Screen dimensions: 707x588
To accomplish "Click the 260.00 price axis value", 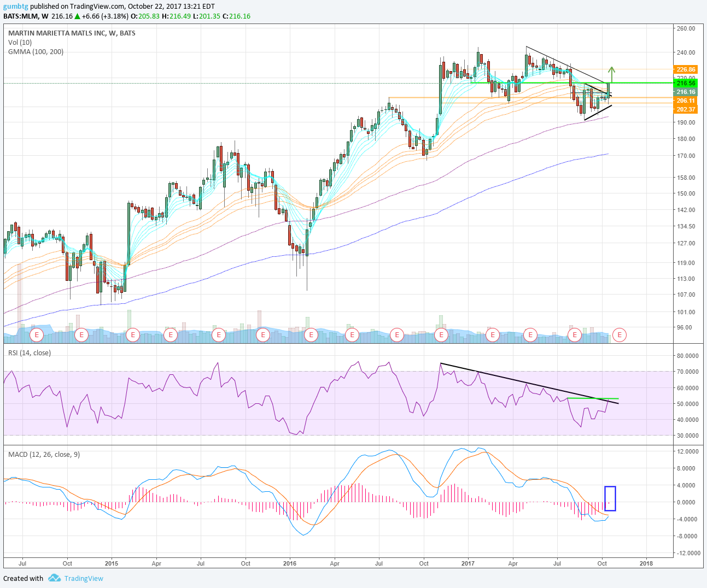I will (686, 28).
